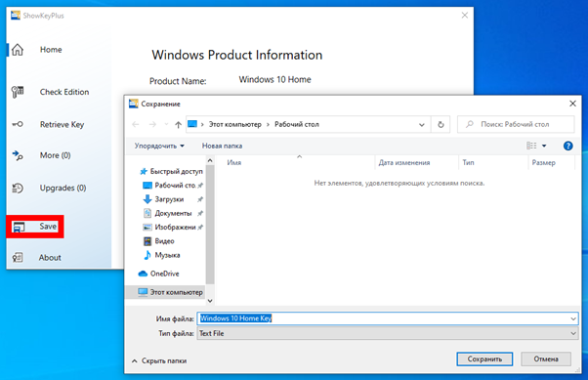Click the About icon in ShowKeyPlus

pyautogui.click(x=18, y=257)
